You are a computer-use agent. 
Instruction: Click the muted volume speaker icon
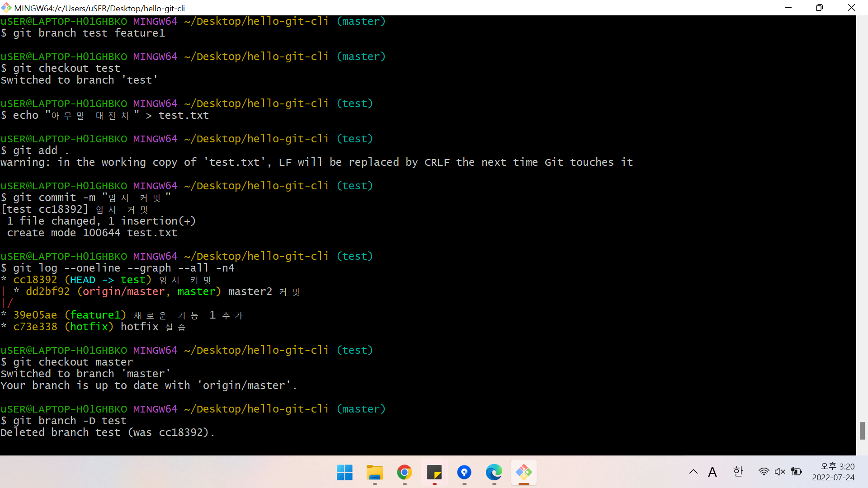[780, 472]
